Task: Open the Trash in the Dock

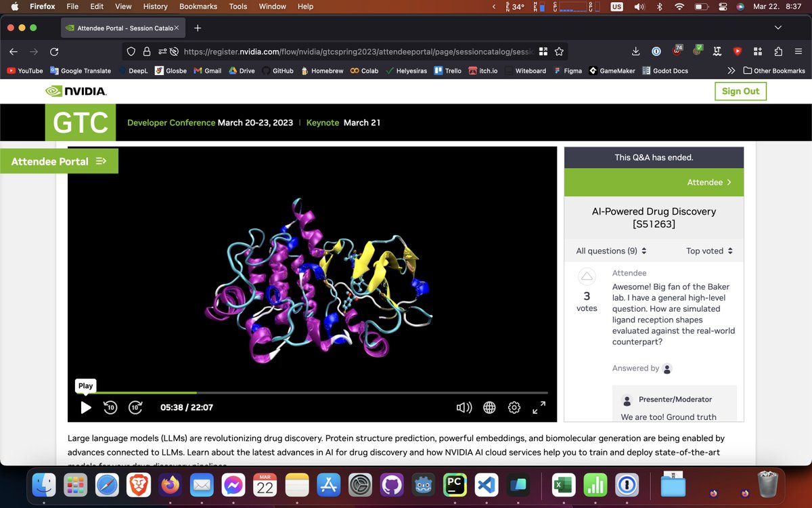Action: click(768, 485)
